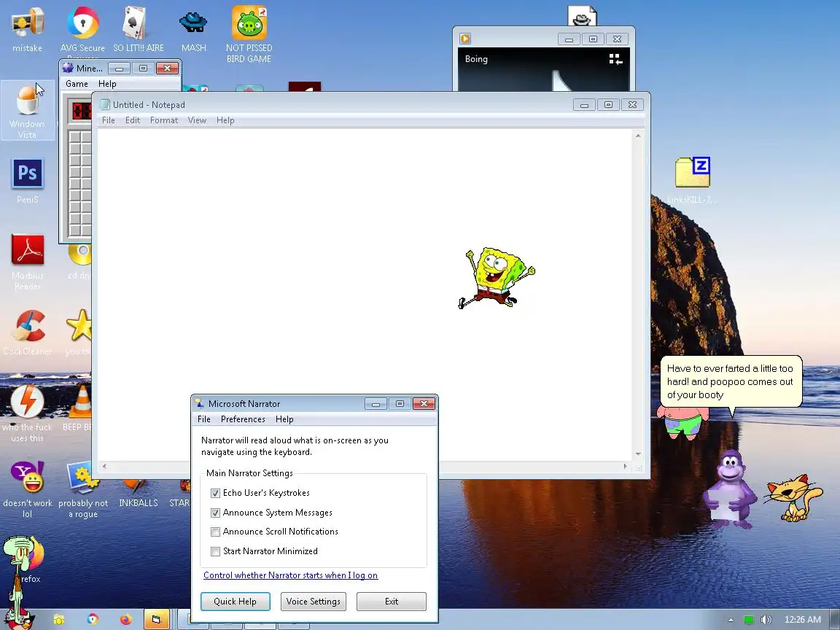This screenshot has width=840, height=630.
Task: Click the orange cartoon cat character
Action: coord(793,497)
